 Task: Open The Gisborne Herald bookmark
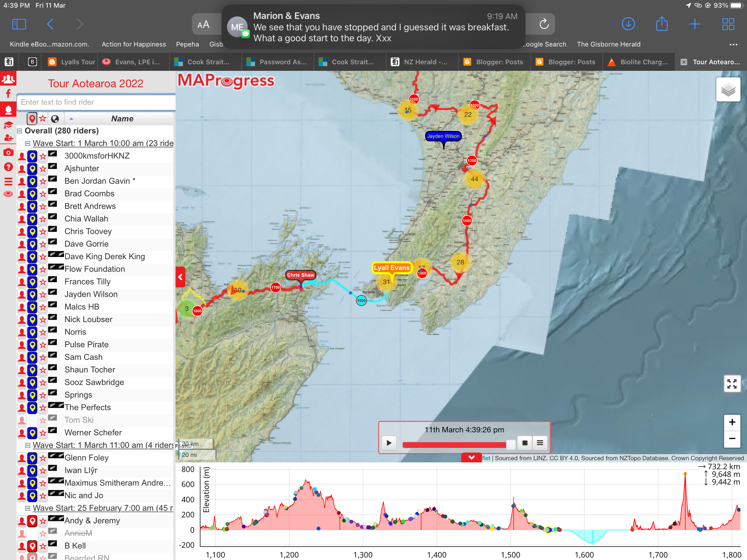pos(608,44)
